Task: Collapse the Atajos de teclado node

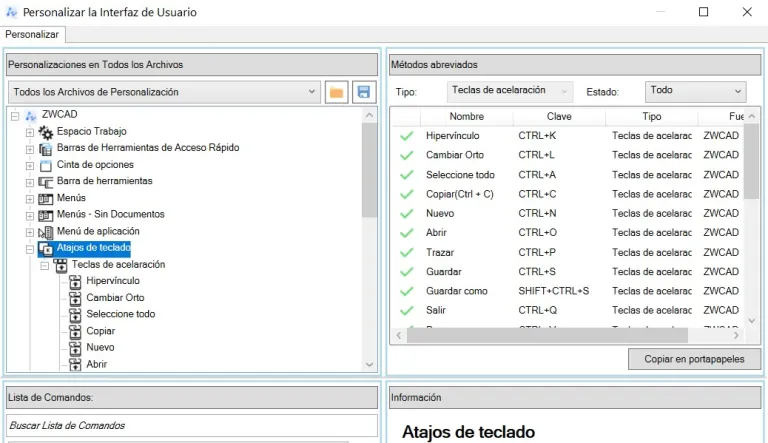Action: [30, 249]
